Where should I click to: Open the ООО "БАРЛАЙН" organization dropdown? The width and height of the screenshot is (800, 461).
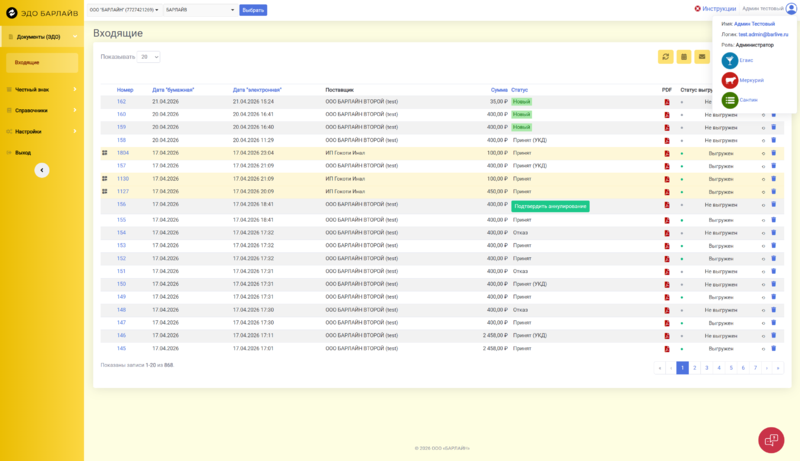[x=124, y=10]
